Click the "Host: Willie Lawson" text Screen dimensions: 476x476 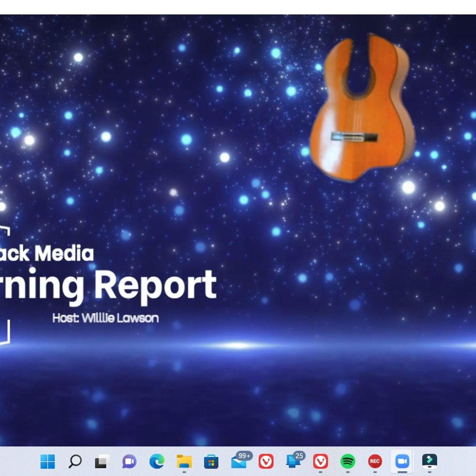click(x=105, y=318)
